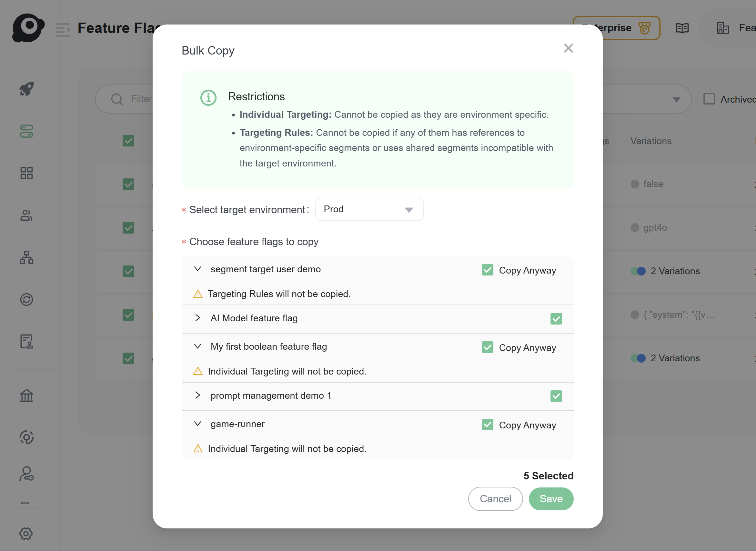This screenshot has height=551, width=756.
Task: Expand prompt management demo 1 row
Action: pos(197,395)
